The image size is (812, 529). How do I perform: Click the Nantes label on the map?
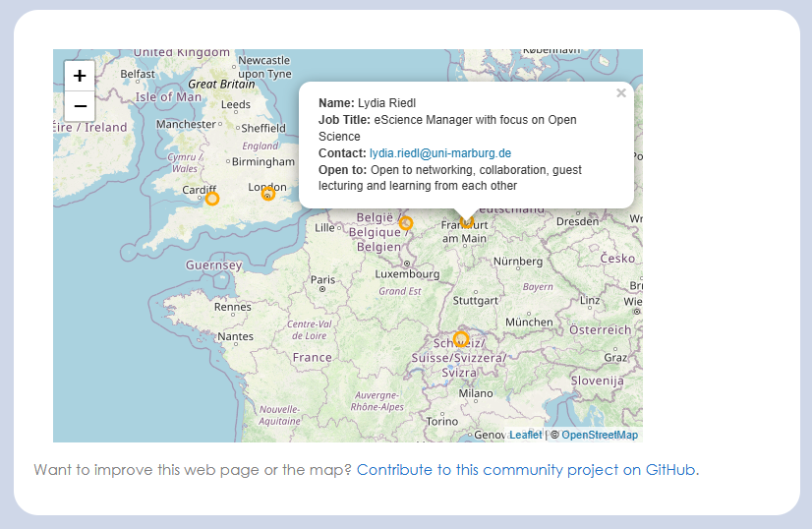(x=236, y=336)
